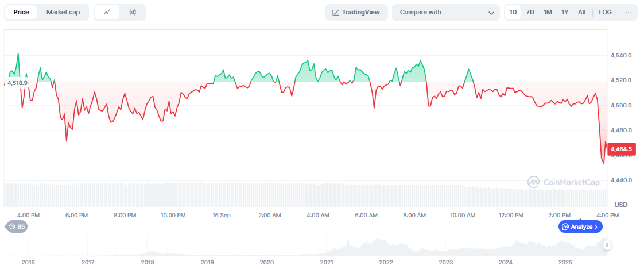Select the Market cap tab
The width and height of the screenshot is (644, 269).
point(63,12)
